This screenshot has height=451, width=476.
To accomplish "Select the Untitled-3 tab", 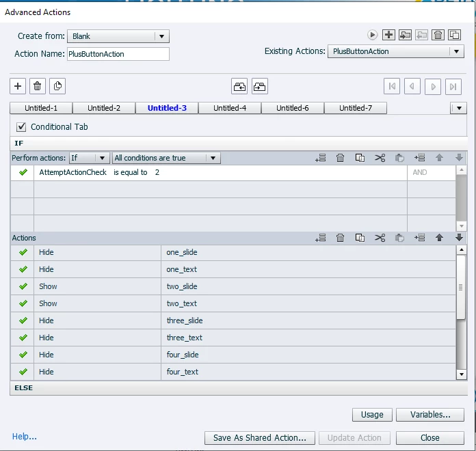I will pyautogui.click(x=167, y=108).
